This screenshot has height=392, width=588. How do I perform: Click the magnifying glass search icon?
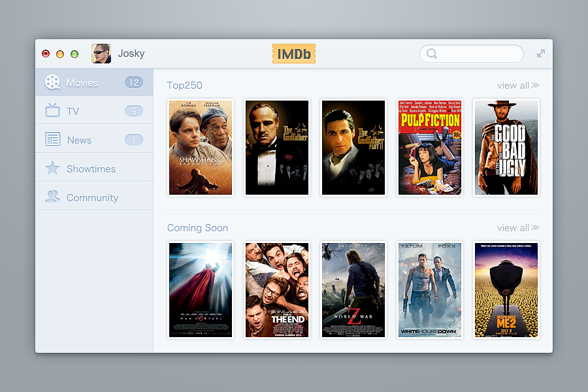(x=432, y=54)
